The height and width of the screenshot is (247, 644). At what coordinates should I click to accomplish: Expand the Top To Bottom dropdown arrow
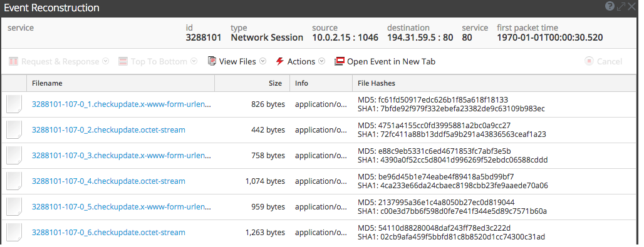194,61
